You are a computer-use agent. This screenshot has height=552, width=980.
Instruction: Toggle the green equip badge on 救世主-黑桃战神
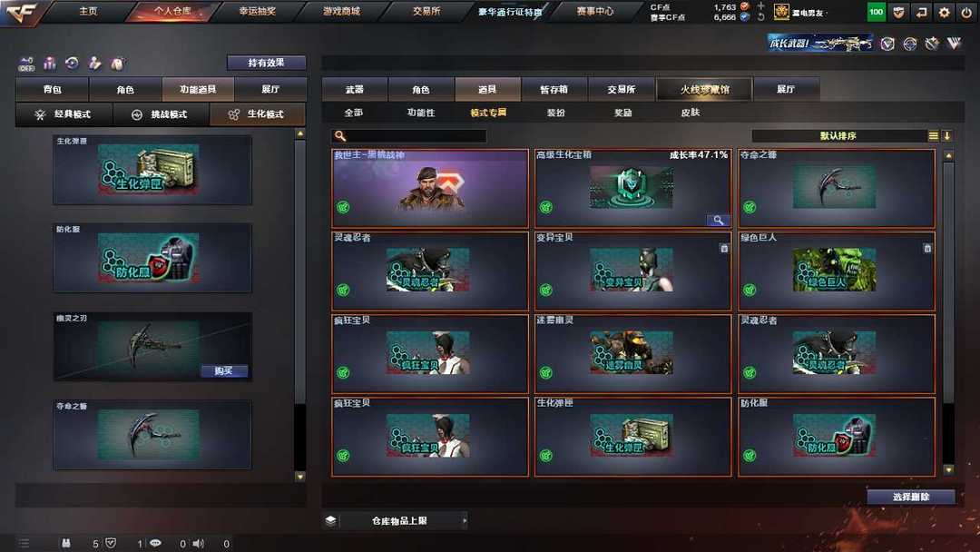pos(343,207)
